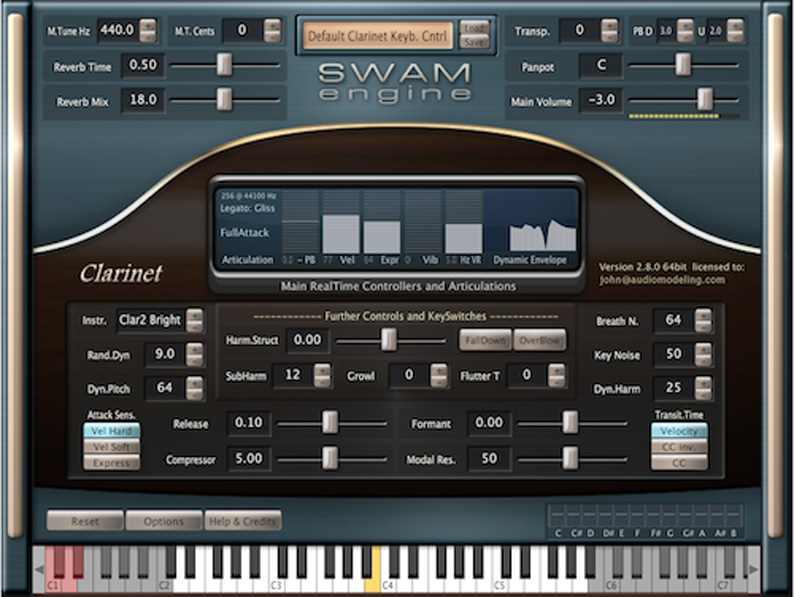Load a preset with Load button

point(474,28)
